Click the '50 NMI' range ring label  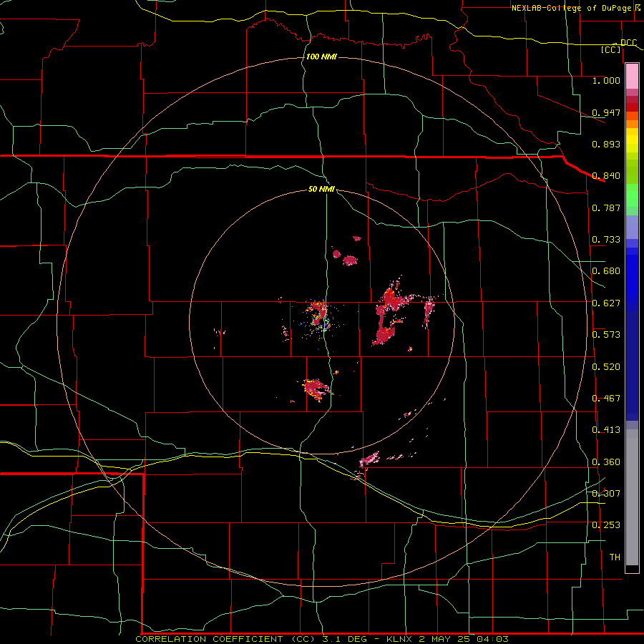pyautogui.click(x=321, y=189)
